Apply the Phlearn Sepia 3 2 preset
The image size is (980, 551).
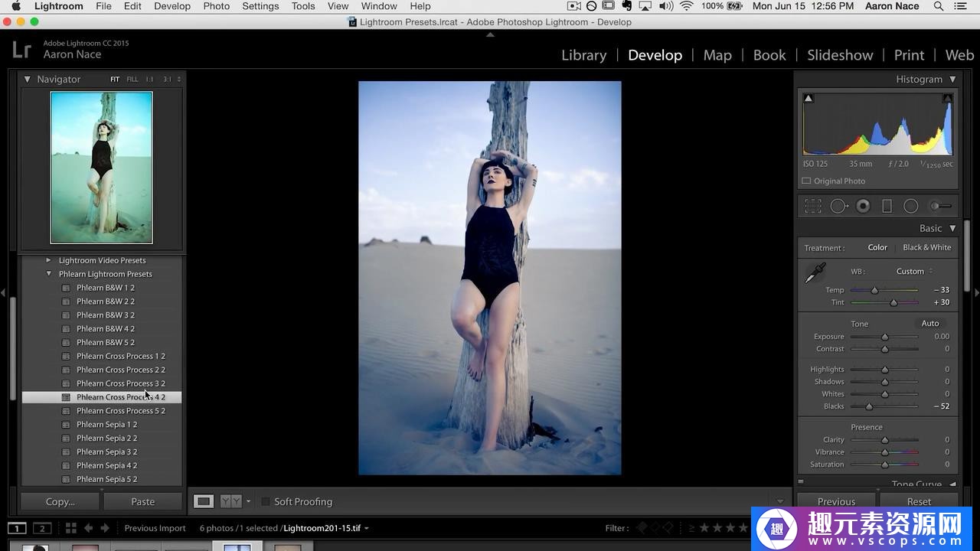tap(106, 452)
